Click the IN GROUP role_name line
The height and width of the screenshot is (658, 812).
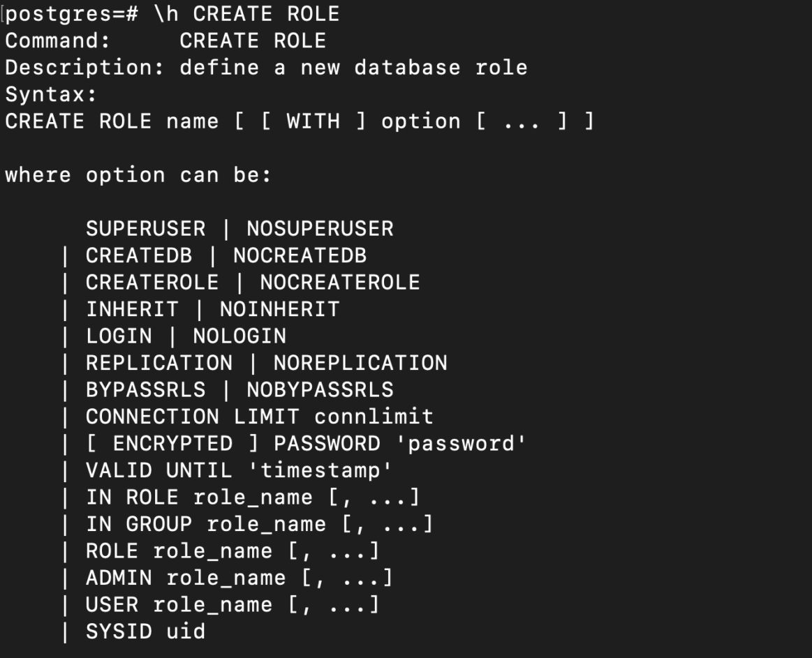pyautogui.click(x=260, y=525)
